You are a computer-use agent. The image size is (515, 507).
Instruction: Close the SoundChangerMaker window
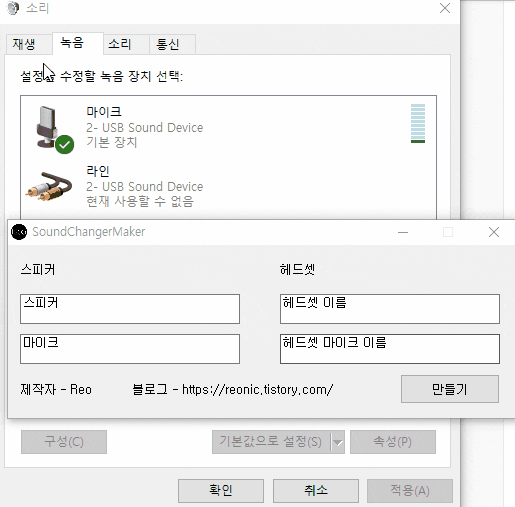point(494,232)
